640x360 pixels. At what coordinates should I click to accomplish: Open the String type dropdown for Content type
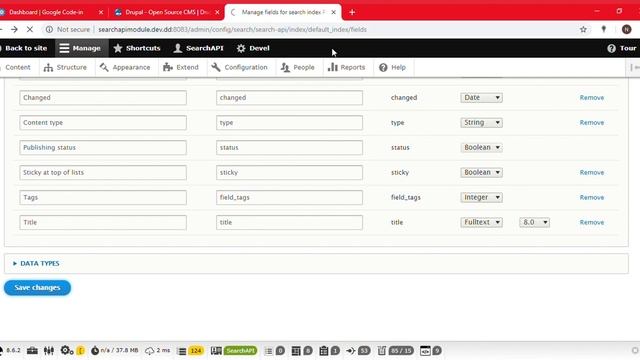tap(481, 122)
